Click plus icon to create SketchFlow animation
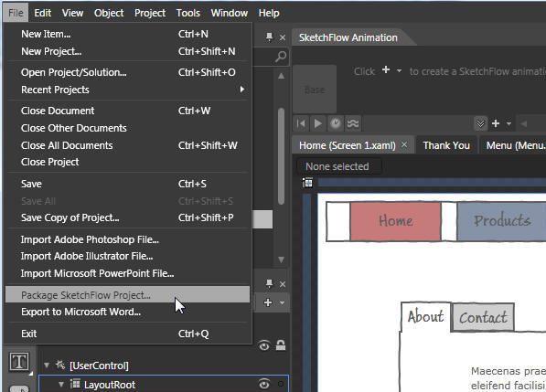The image size is (546, 392). [x=386, y=70]
